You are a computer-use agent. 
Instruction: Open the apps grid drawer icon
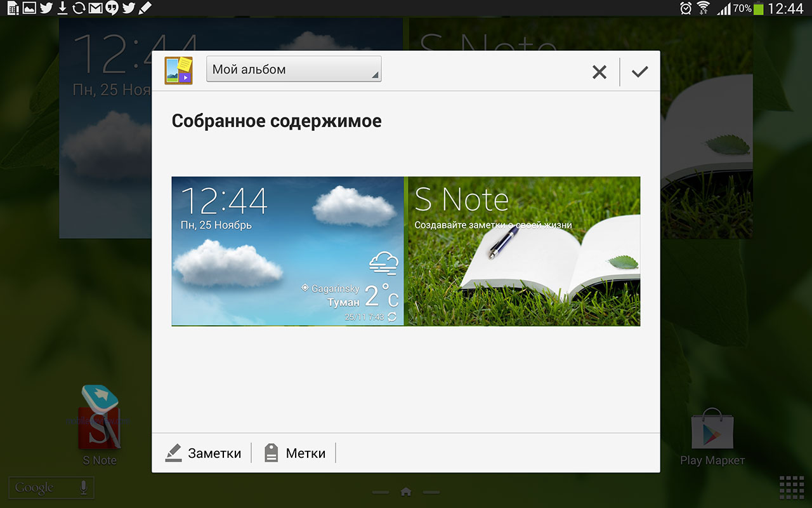(x=792, y=488)
